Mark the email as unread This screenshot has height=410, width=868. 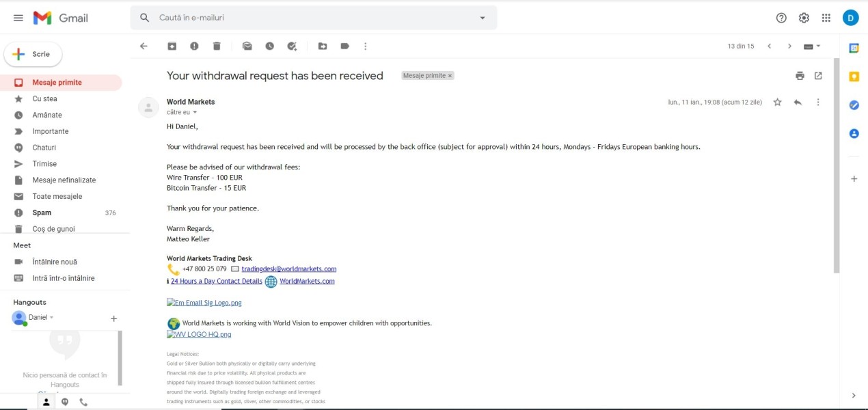click(247, 46)
